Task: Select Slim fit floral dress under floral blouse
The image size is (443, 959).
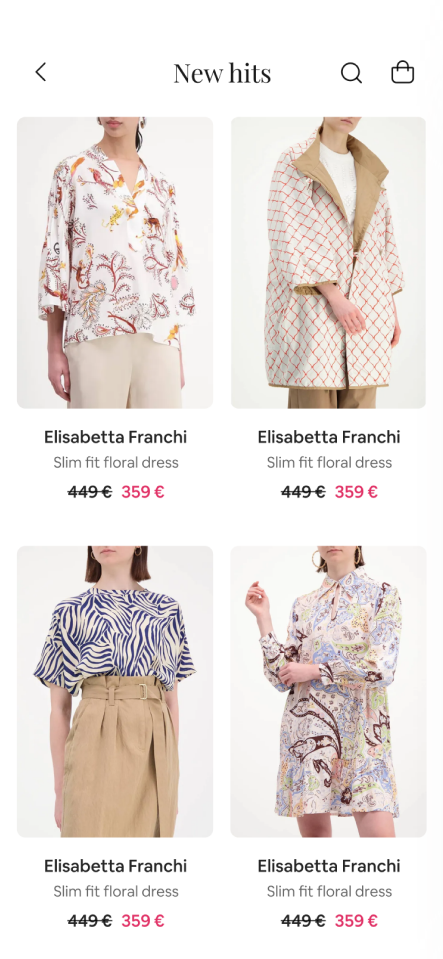Action: tap(116, 462)
